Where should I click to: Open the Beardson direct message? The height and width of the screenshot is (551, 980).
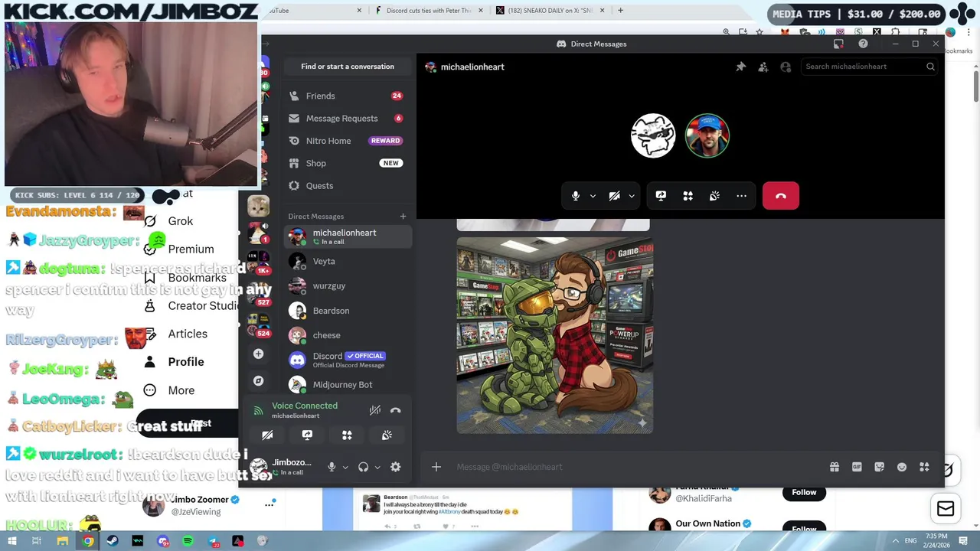(x=347, y=311)
